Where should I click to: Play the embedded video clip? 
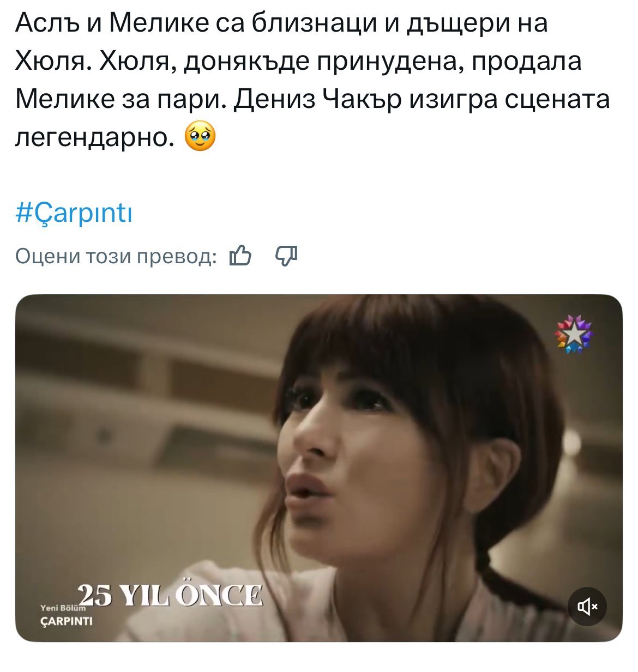pos(318,468)
